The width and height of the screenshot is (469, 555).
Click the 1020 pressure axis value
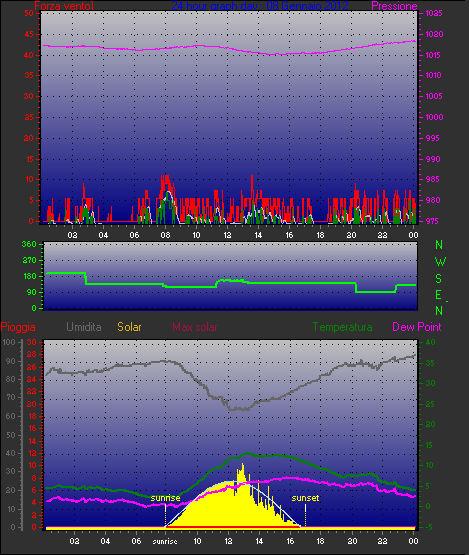tap(434, 34)
